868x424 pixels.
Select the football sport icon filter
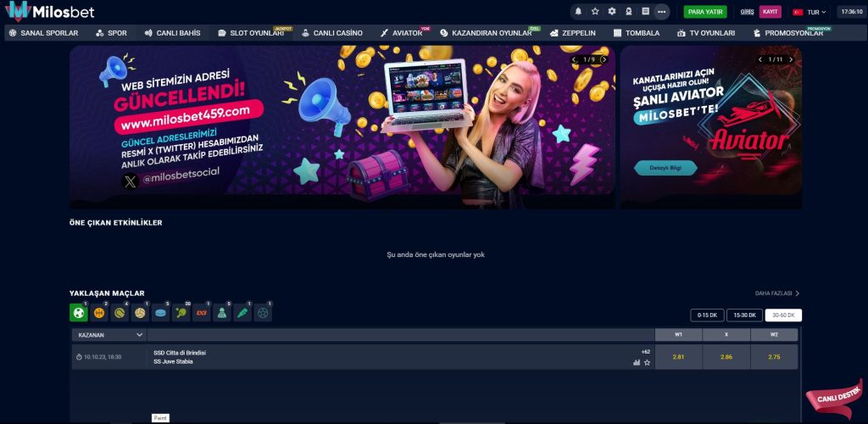(x=78, y=313)
